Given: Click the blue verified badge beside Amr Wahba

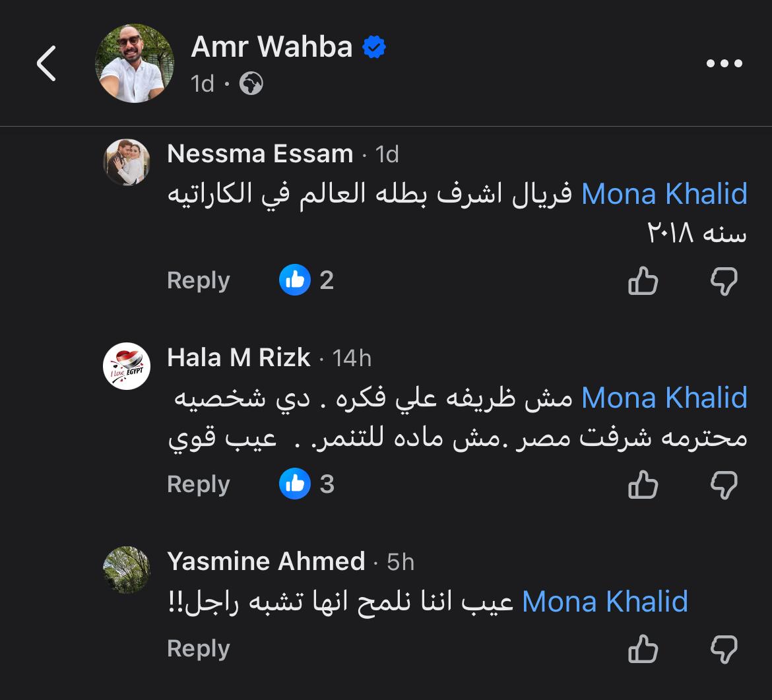Looking at the screenshot, I should tap(374, 46).
